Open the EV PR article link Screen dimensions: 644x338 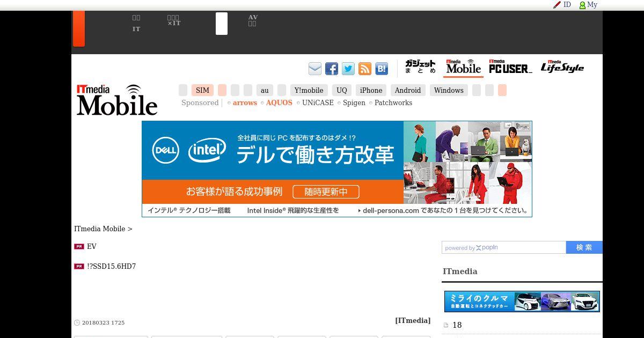tap(92, 246)
